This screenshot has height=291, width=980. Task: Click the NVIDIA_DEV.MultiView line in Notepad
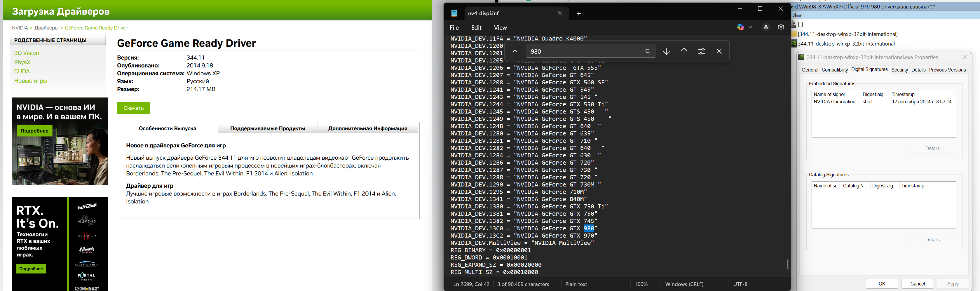click(522, 243)
